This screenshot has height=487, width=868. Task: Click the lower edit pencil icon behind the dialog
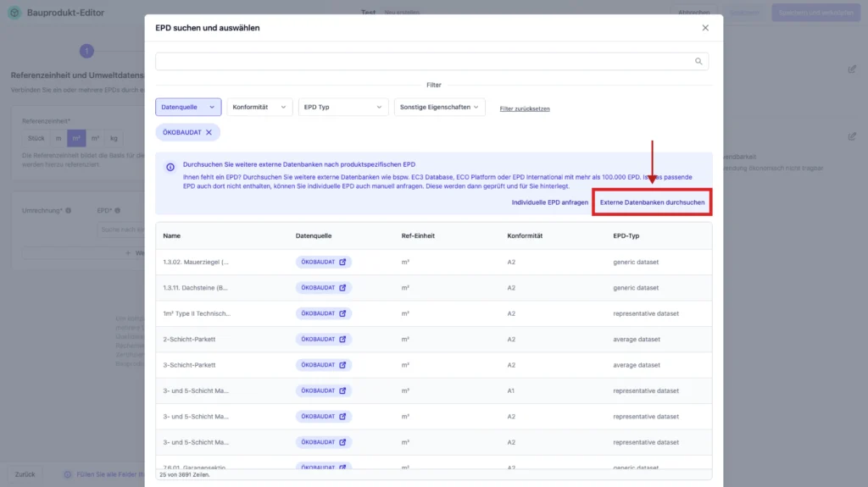[x=852, y=136]
